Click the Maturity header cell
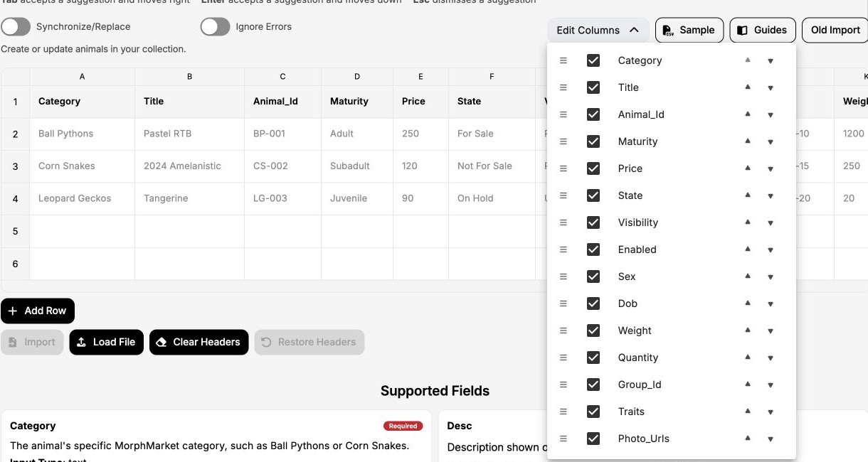 point(357,102)
